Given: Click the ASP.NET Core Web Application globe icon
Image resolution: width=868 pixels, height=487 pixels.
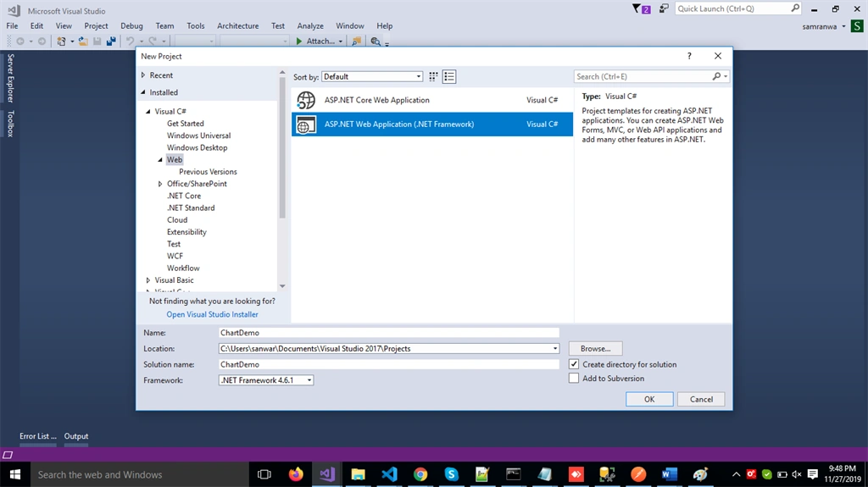Looking at the screenshot, I should click(305, 100).
